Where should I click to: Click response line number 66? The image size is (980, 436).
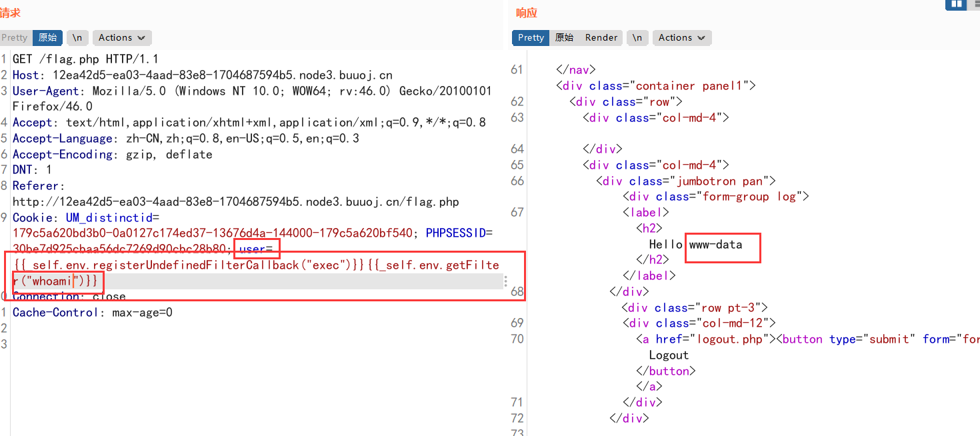click(x=517, y=181)
